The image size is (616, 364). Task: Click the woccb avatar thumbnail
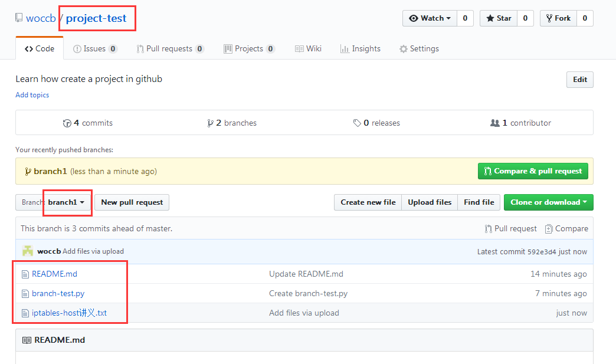(28, 251)
